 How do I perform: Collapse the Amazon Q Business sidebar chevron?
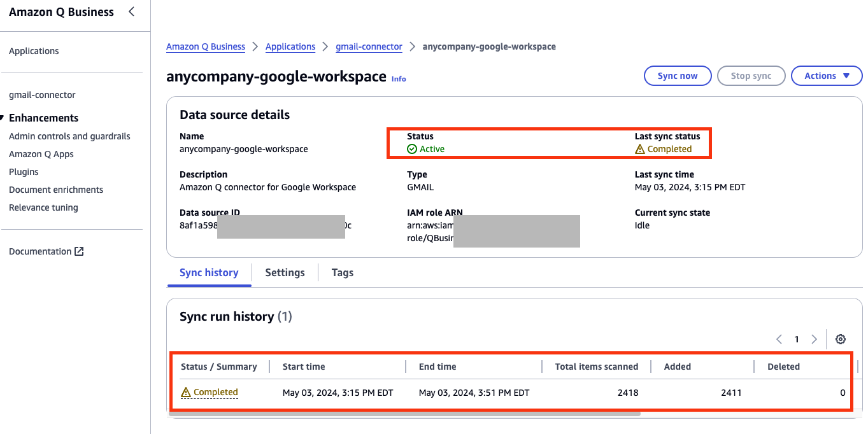point(131,11)
